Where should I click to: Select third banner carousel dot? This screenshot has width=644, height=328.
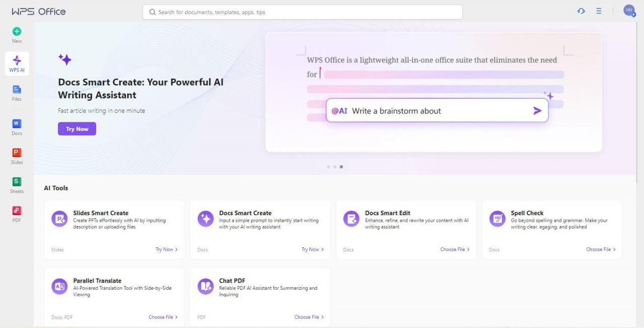click(x=342, y=167)
